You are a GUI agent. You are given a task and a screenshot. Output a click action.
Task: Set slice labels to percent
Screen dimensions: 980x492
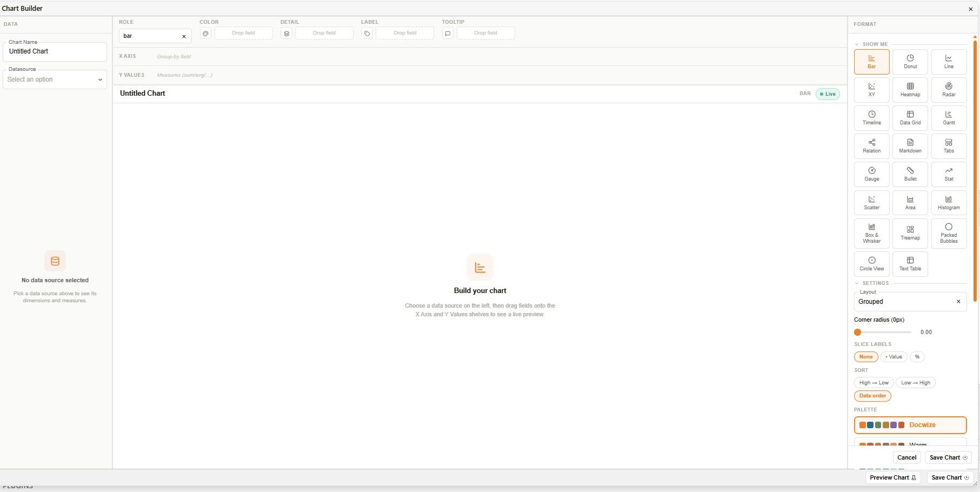pyautogui.click(x=917, y=357)
